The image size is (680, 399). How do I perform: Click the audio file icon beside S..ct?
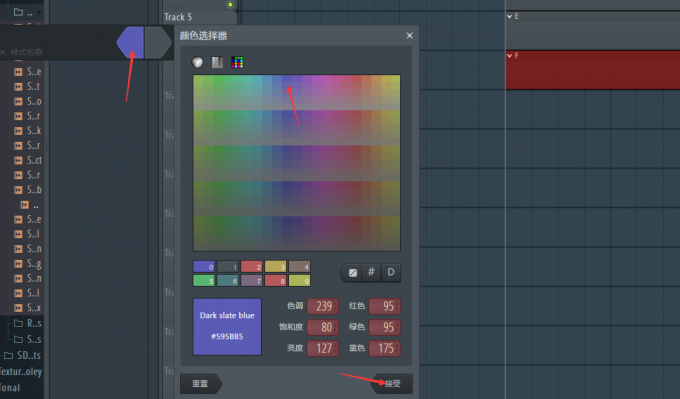click(18, 160)
